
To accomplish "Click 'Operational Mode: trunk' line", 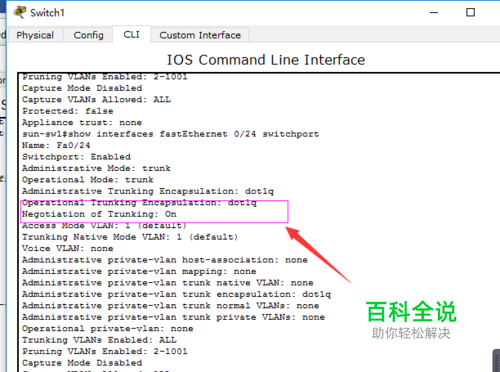I will click(x=88, y=180).
